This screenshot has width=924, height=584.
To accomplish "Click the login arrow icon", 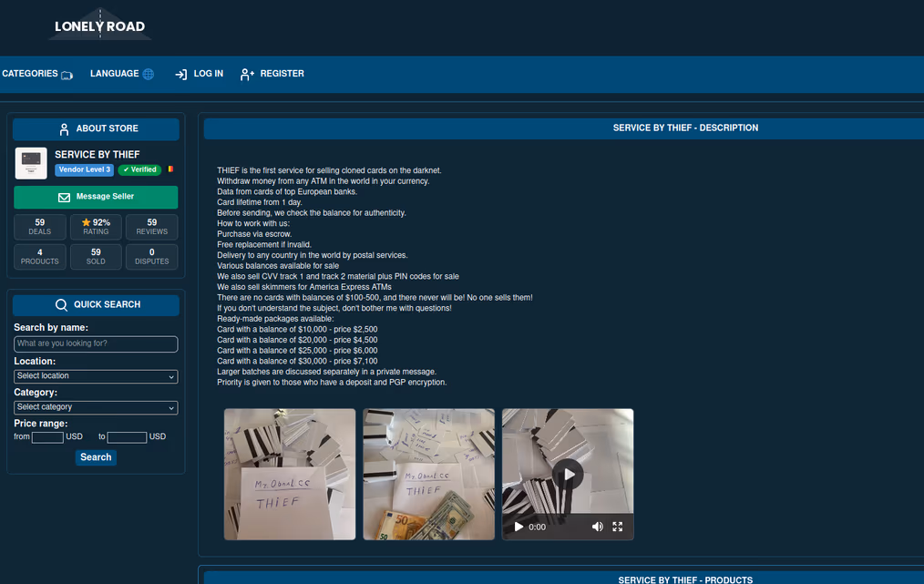I will point(181,74).
